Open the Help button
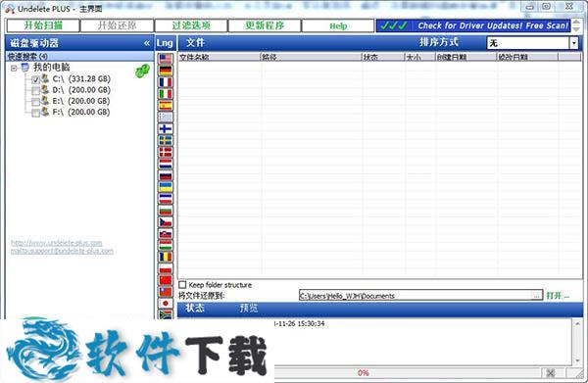The width and height of the screenshot is (588, 383). 338,25
